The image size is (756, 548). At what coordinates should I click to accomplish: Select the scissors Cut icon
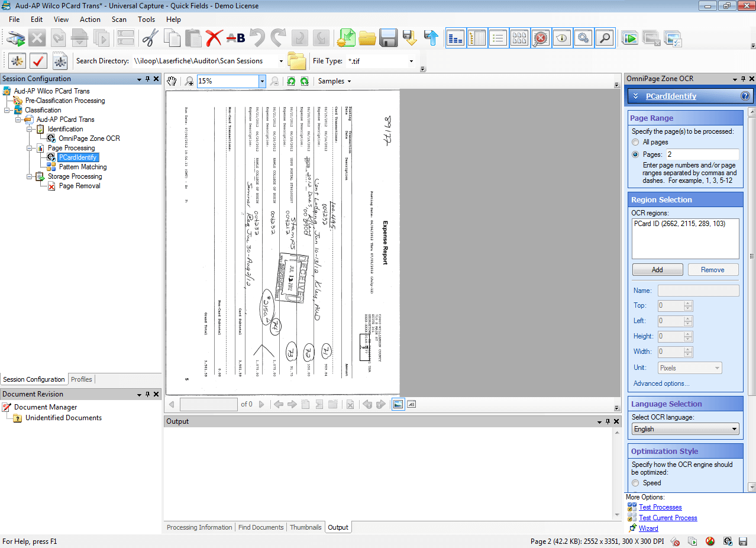151,38
